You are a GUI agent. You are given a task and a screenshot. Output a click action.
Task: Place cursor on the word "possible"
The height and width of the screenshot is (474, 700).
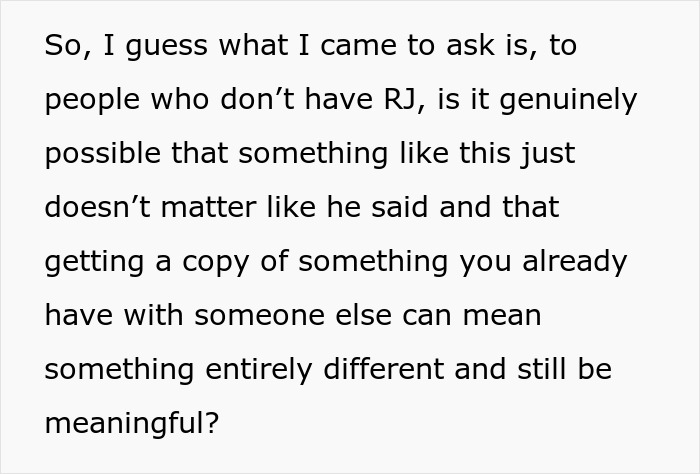pos(103,155)
